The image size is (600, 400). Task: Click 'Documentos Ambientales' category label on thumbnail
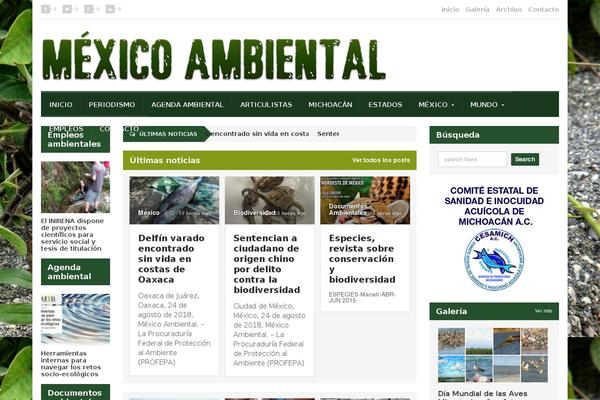click(x=347, y=209)
